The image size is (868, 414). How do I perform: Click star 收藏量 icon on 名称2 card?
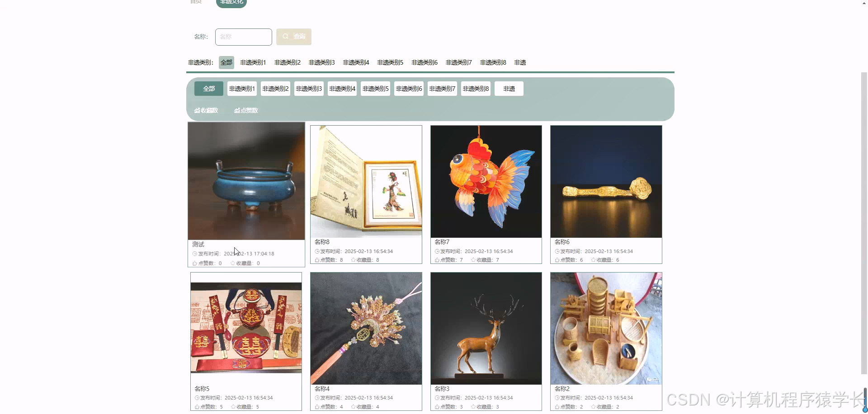click(x=594, y=407)
